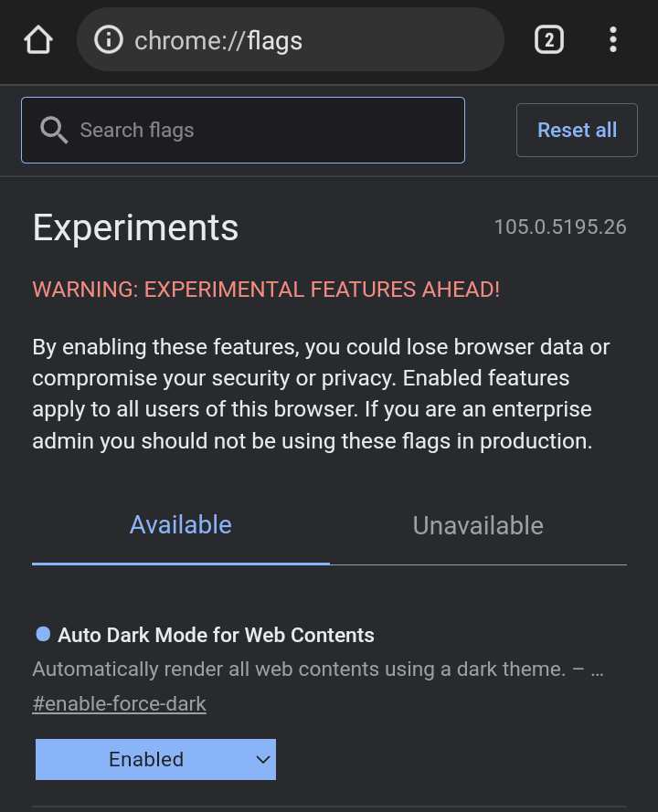
Task: Open site info icon beside chrome://flags
Action: pos(109,40)
